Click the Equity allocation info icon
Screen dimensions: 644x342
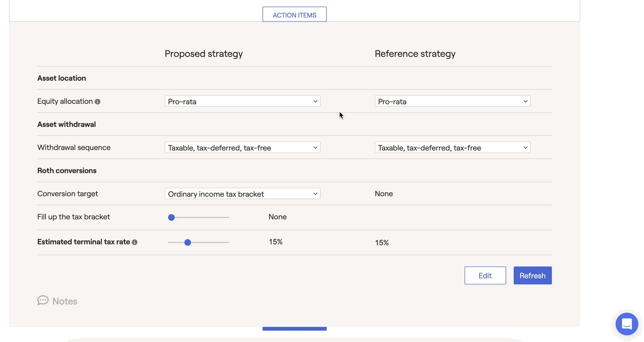click(98, 102)
